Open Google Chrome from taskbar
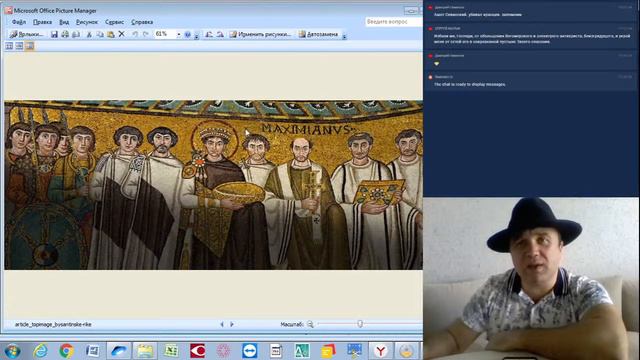The width and height of the screenshot is (640, 360). pyautogui.click(x=66, y=351)
